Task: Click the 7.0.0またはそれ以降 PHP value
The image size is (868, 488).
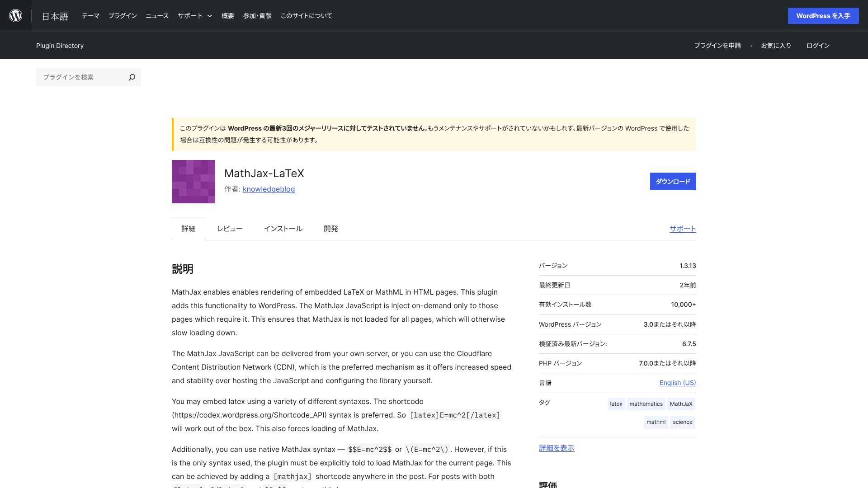Action: (x=667, y=363)
